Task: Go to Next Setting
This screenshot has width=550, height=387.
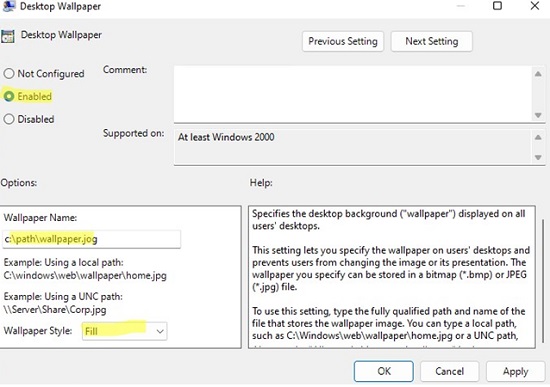Action: [x=431, y=41]
